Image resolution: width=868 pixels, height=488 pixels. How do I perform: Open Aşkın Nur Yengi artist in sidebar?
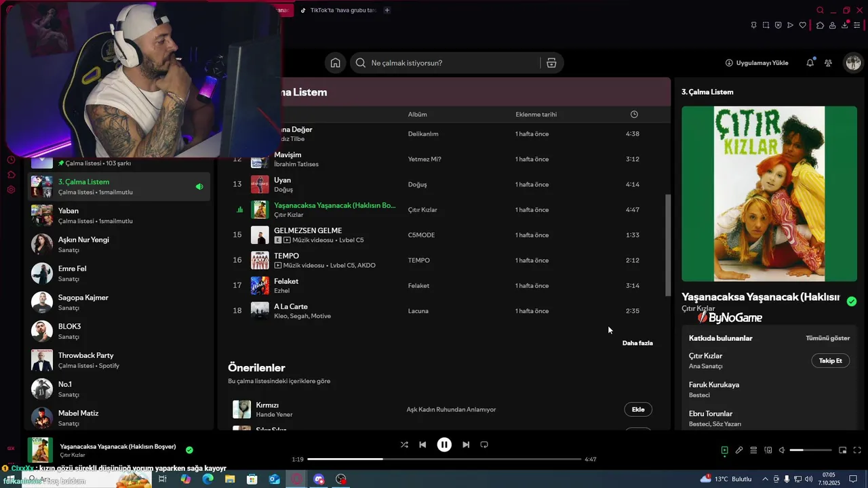click(x=119, y=245)
